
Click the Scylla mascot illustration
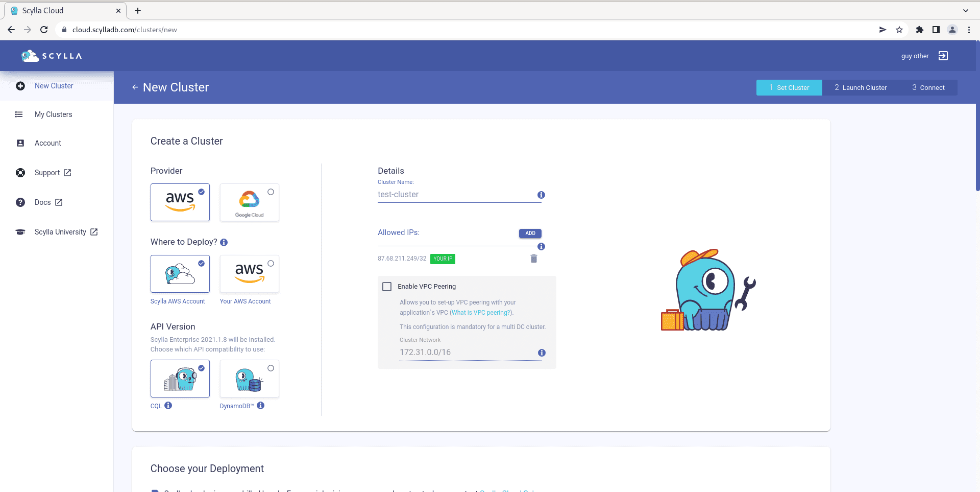[x=708, y=290]
